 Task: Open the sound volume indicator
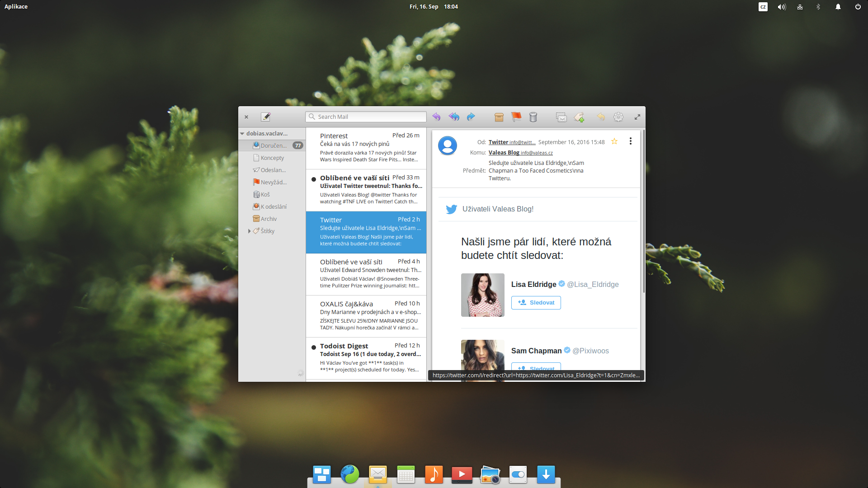782,7
